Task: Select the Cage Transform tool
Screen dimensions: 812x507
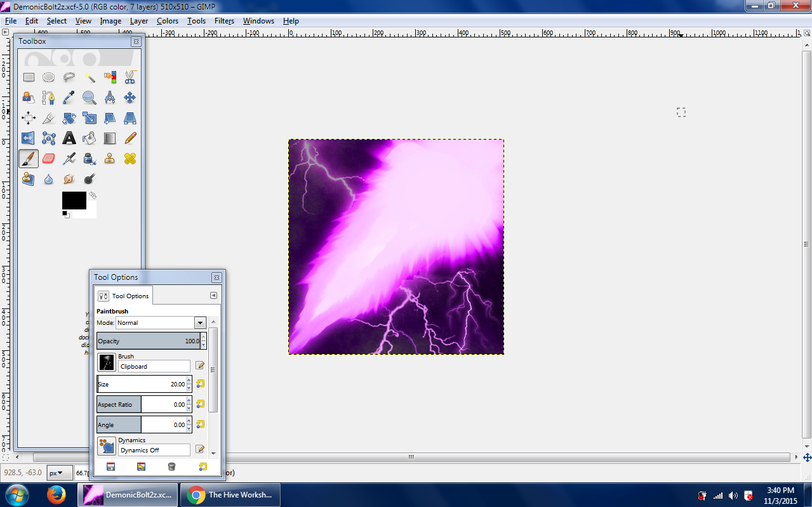Action: (x=49, y=138)
